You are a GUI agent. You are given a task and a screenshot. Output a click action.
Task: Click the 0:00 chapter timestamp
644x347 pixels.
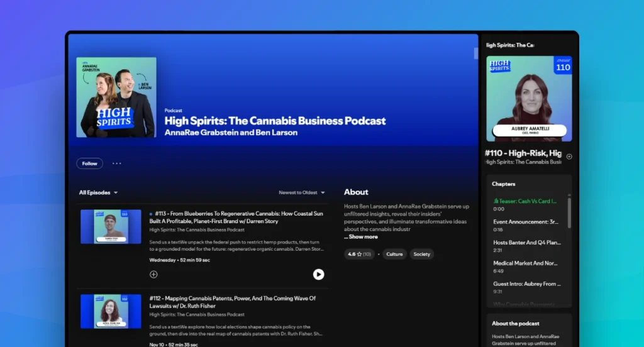(x=499, y=209)
